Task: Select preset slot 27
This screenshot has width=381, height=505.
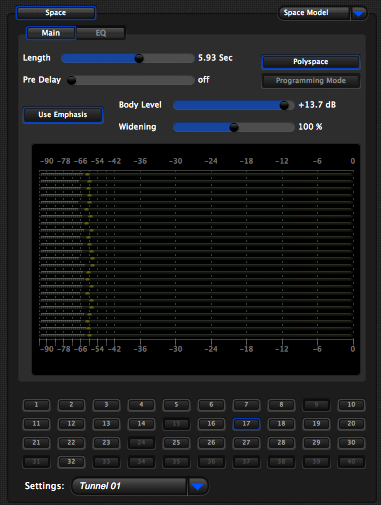Action: 246,443
